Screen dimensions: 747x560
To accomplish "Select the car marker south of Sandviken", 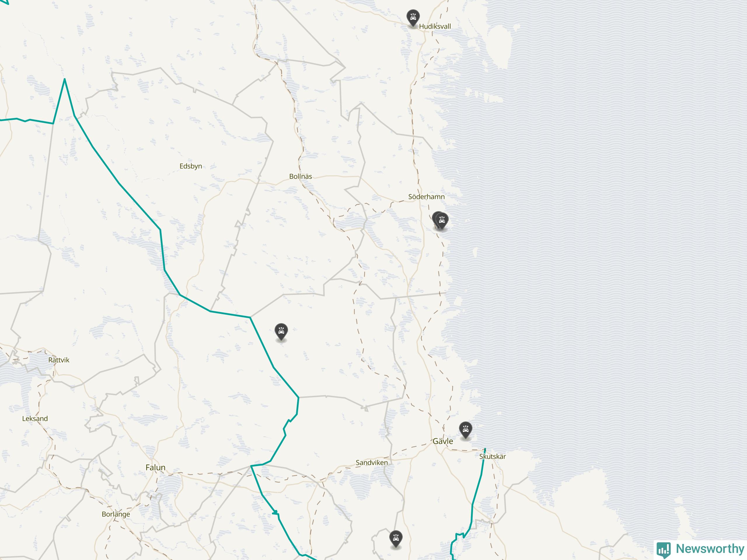I will pos(395,539).
